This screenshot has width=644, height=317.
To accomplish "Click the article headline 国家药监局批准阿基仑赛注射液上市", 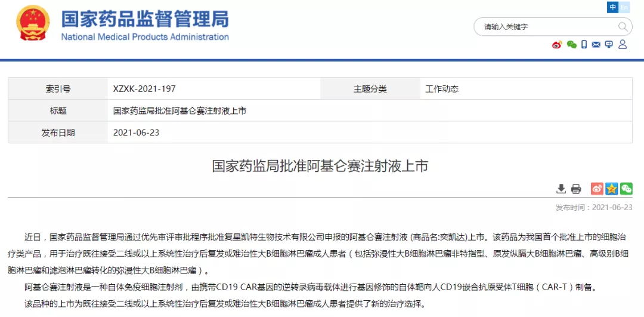I will (x=320, y=166).
